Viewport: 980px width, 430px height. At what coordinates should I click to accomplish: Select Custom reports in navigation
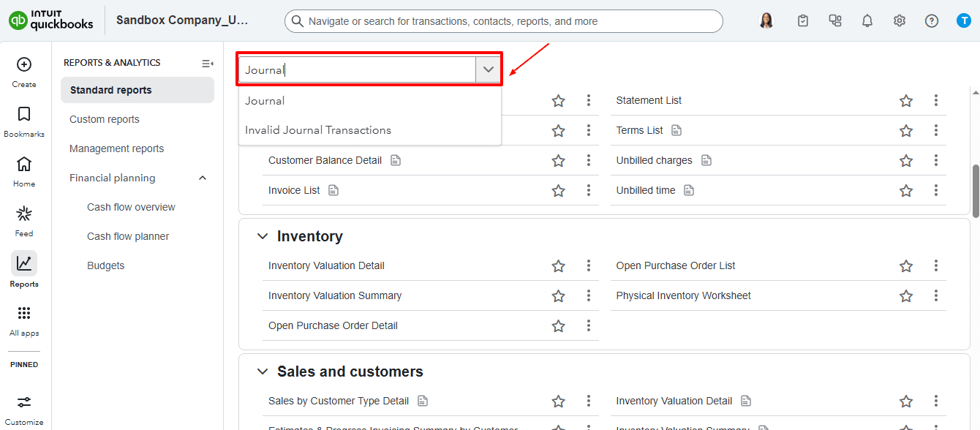click(x=105, y=119)
